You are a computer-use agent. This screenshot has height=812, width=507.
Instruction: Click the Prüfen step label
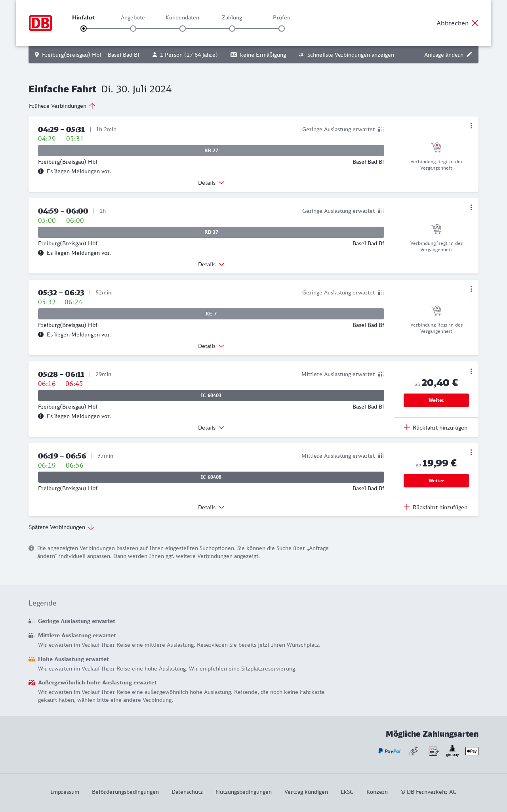click(x=282, y=17)
